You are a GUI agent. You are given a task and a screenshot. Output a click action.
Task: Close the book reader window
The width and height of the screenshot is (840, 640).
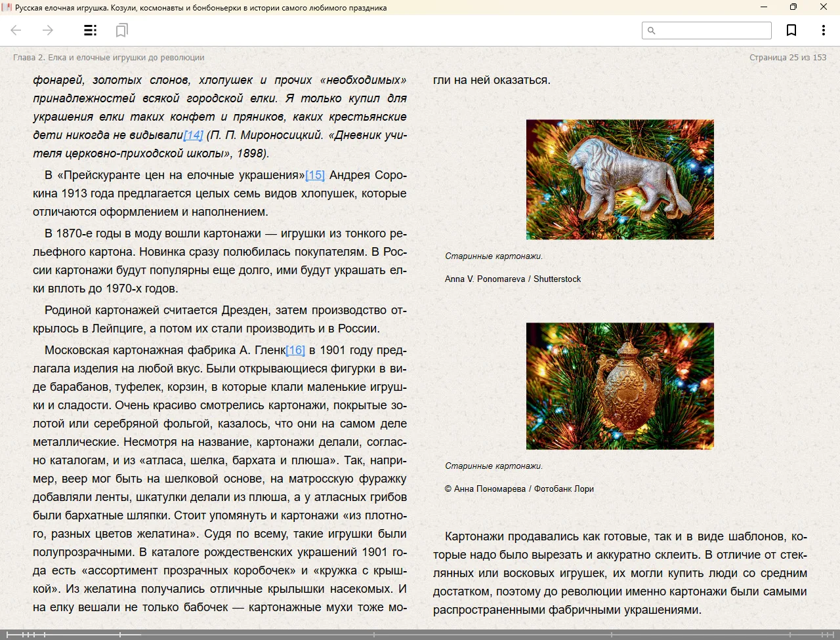click(x=824, y=7)
